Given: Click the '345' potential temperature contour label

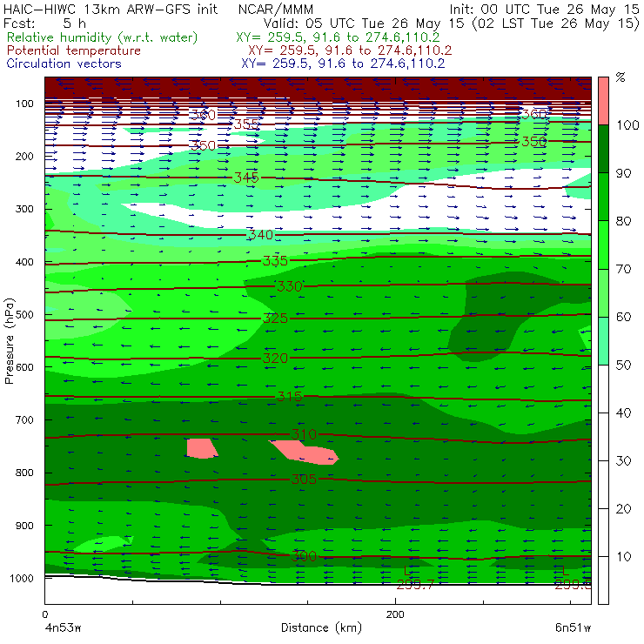Looking at the screenshot, I should 246,178.
